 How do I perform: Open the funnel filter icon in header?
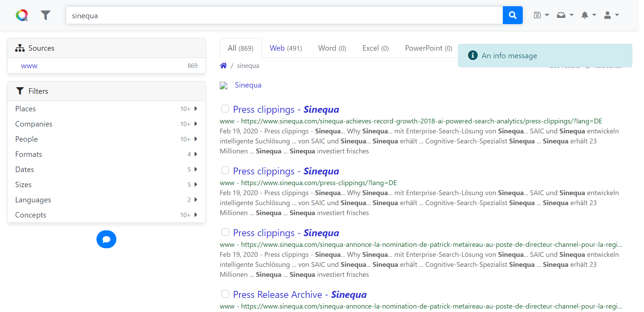(x=45, y=15)
